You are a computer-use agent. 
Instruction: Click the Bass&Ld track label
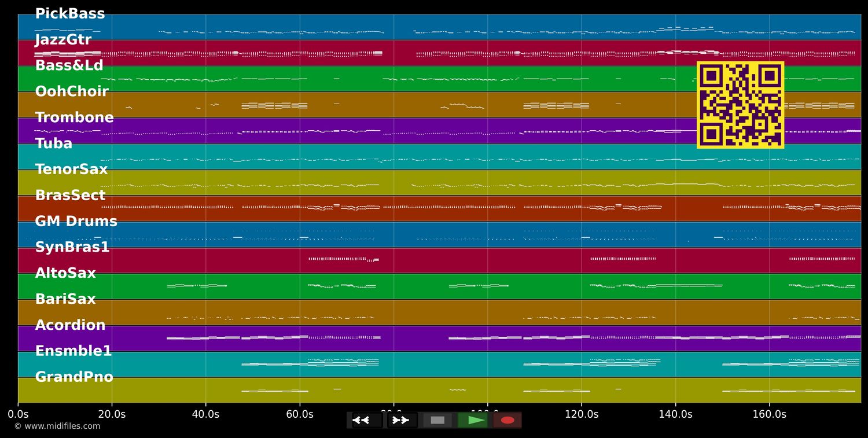click(x=69, y=66)
